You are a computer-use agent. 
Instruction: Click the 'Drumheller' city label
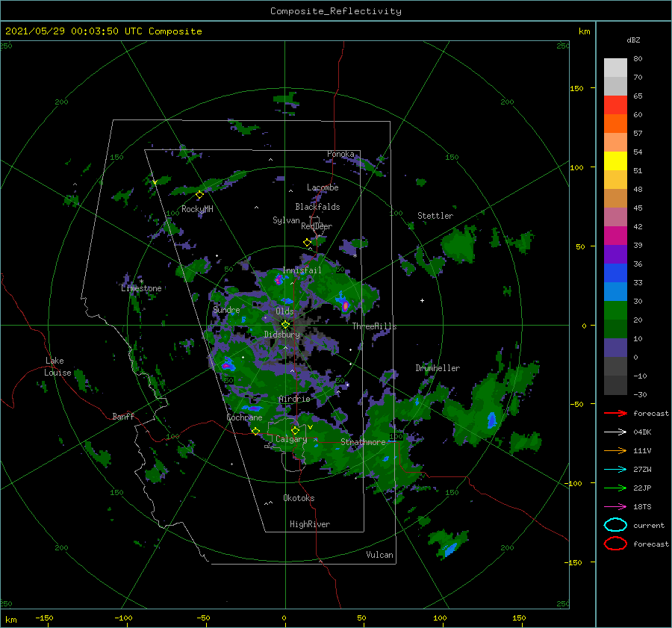438,368
